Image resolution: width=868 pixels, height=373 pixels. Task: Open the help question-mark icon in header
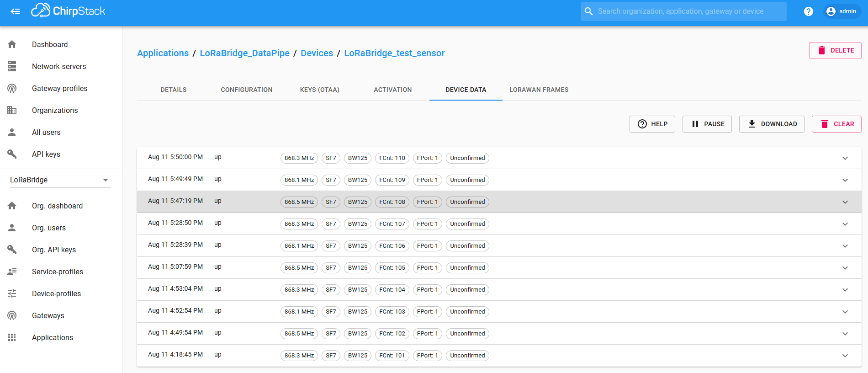tap(809, 11)
